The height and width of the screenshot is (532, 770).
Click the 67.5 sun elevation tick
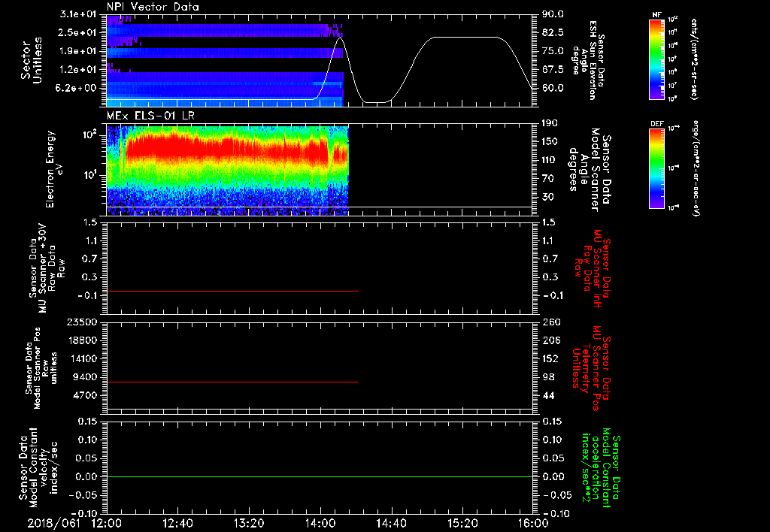pyautogui.click(x=553, y=70)
